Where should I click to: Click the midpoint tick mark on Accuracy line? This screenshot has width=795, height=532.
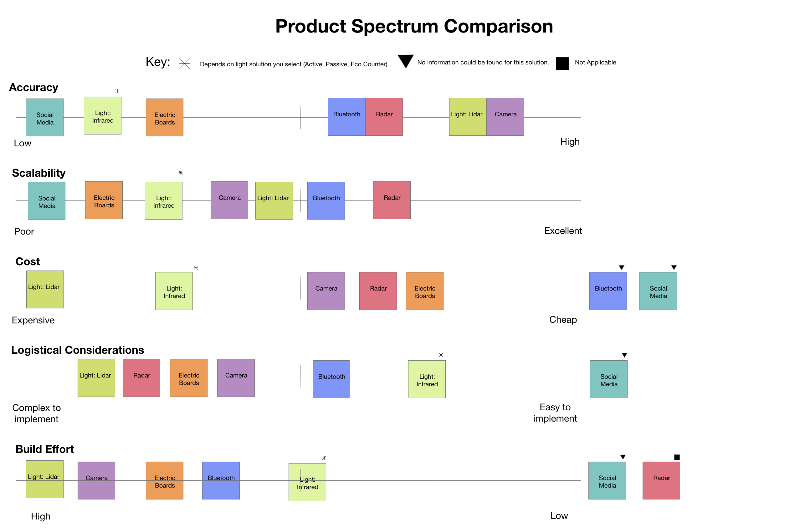[301, 117]
